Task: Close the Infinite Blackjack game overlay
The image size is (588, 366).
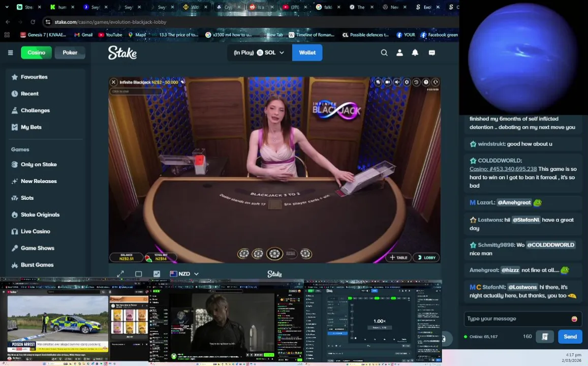Action: tap(114, 82)
